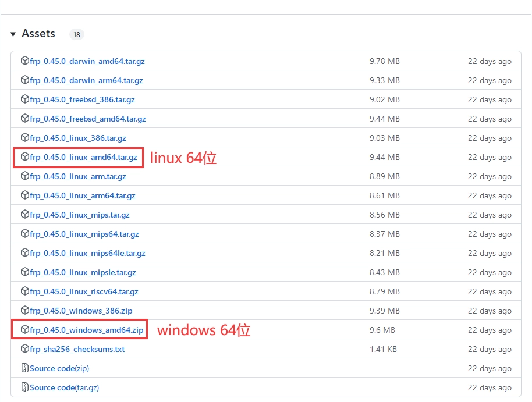Click package icon beside frp_0.45.0_linux_riscv64.tar.gz
The width and height of the screenshot is (532, 402).
click(x=25, y=291)
